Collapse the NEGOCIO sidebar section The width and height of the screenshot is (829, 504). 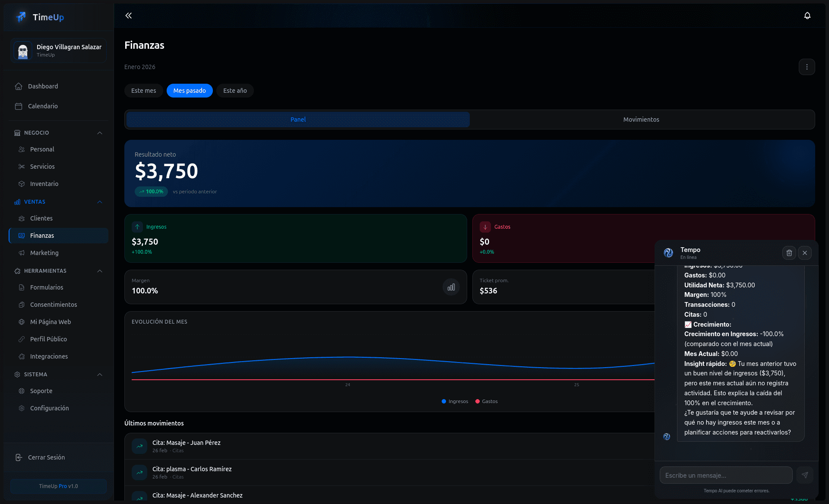coord(100,133)
